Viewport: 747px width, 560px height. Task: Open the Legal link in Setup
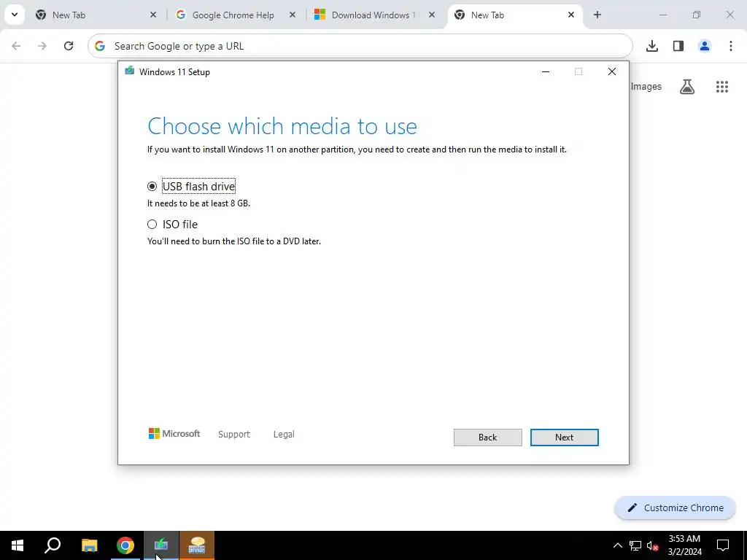[x=284, y=435]
